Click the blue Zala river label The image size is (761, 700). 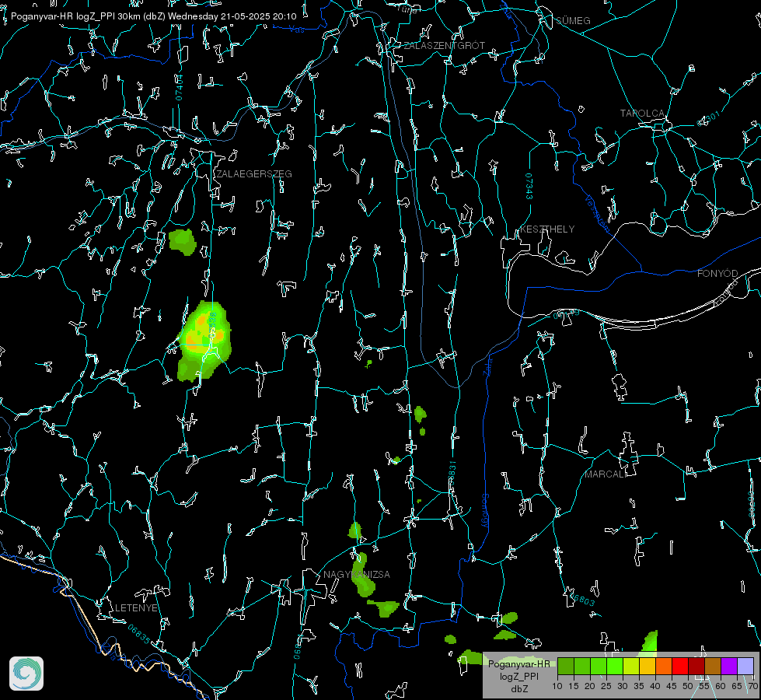487,366
